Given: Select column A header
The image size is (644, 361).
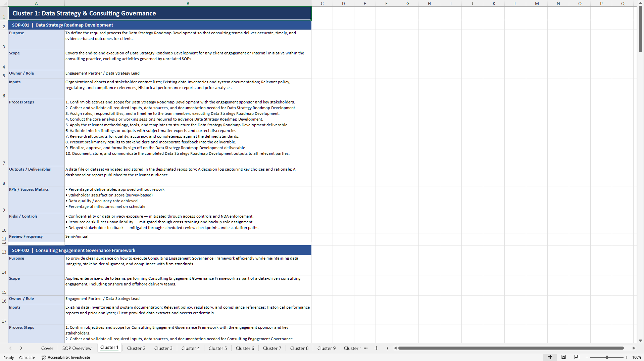Looking at the screenshot, I should tap(36, 3).
